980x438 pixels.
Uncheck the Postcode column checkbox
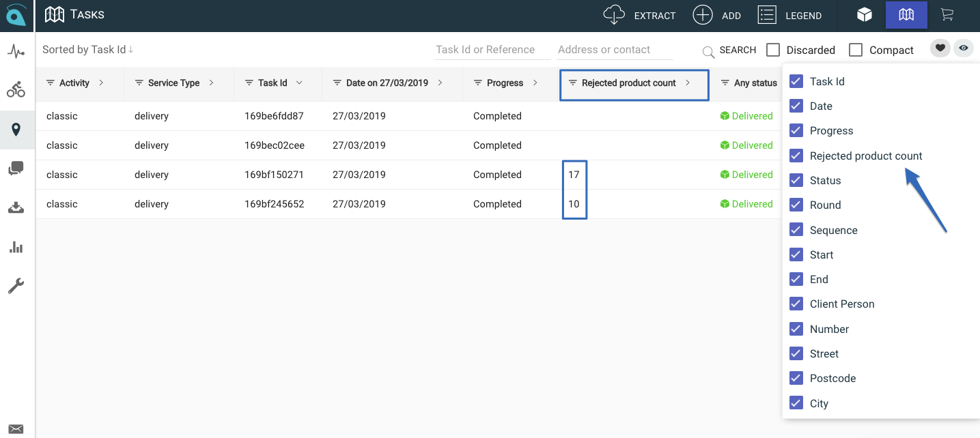(796, 378)
